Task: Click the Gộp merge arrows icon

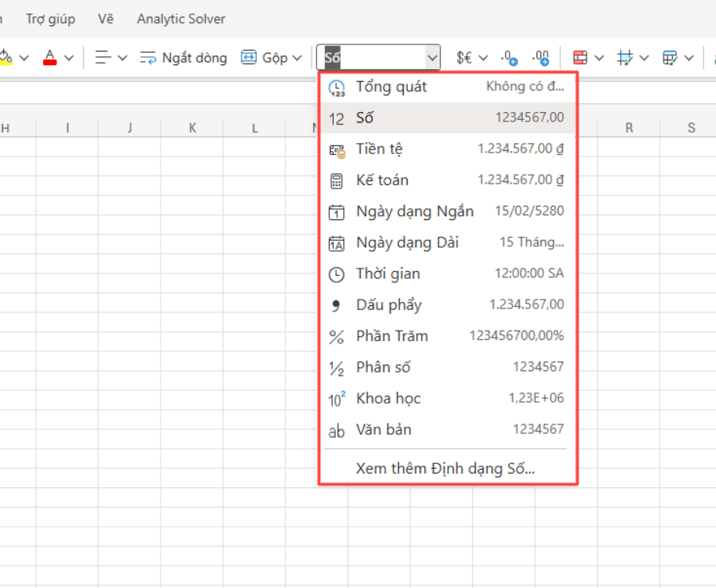Action: [249, 57]
